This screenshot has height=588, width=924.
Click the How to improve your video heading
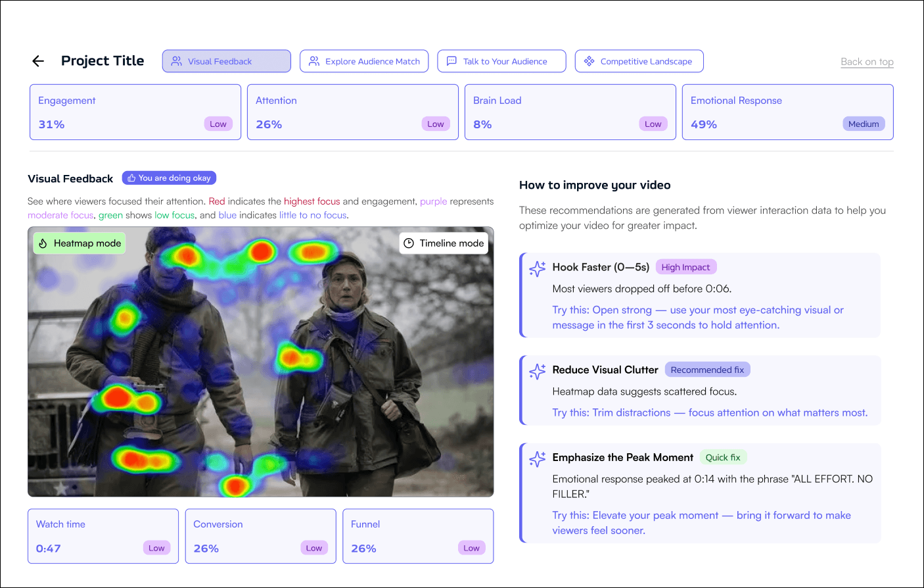point(595,185)
